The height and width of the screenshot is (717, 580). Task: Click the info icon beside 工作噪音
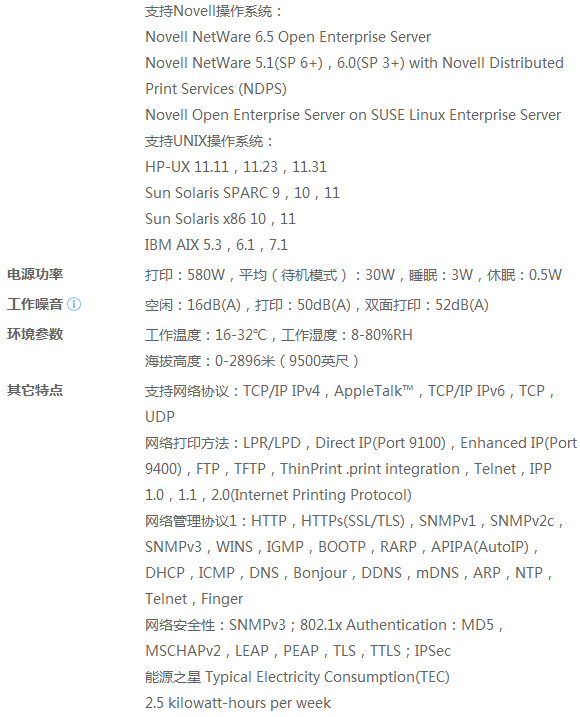click(74, 304)
